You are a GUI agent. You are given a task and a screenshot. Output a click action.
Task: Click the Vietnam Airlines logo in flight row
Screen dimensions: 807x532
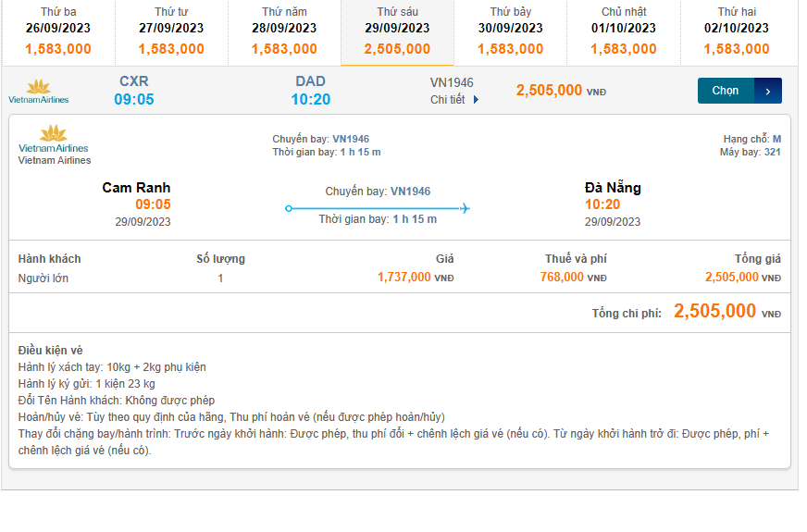pyautogui.click(x=38, y=91)
